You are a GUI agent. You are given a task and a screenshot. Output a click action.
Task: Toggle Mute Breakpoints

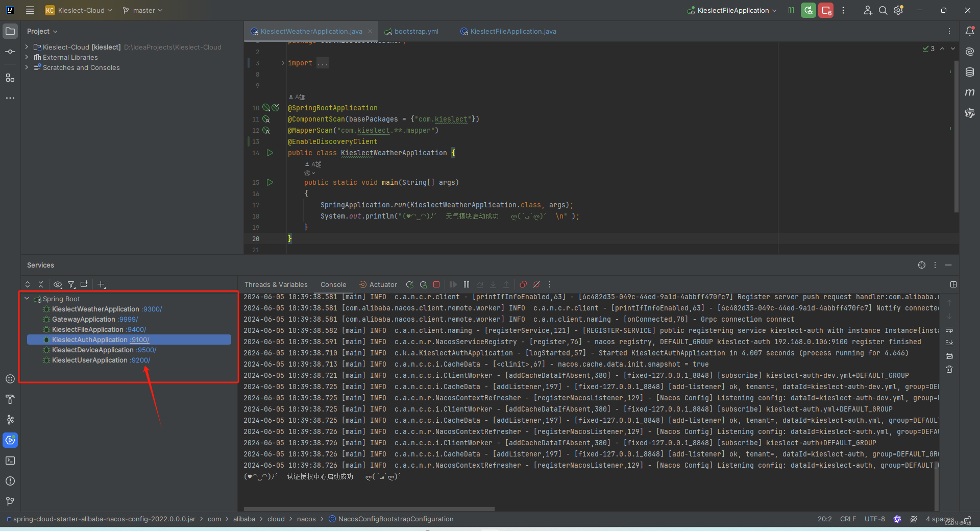click(x=536, y=284)
